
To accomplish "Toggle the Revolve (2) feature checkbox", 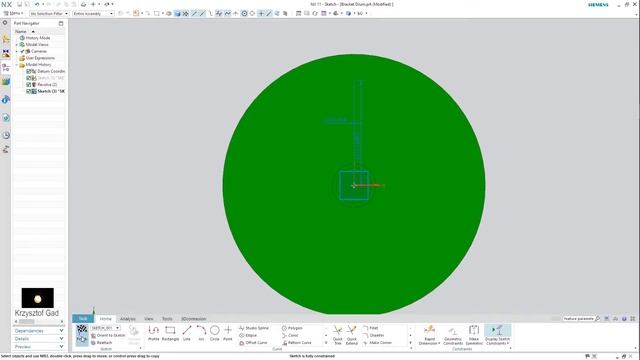I will pyautogui.click(x=29, y=84).
